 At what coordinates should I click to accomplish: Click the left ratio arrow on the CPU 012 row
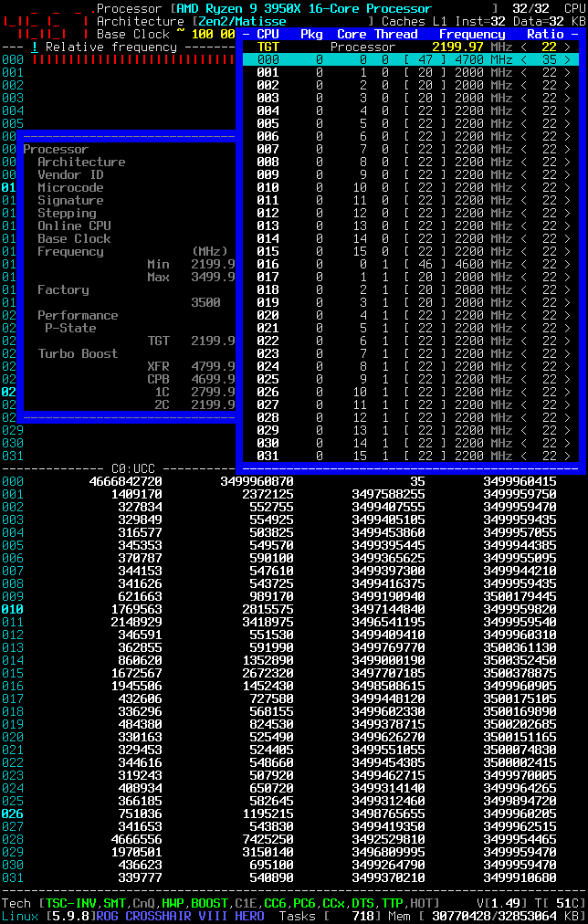(524, 214)
